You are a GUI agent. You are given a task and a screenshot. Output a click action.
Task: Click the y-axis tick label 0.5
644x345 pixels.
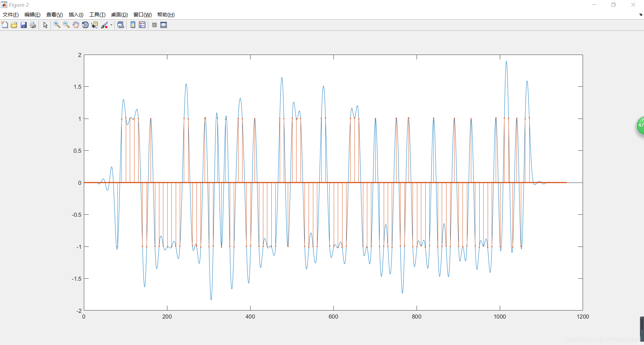77,151
